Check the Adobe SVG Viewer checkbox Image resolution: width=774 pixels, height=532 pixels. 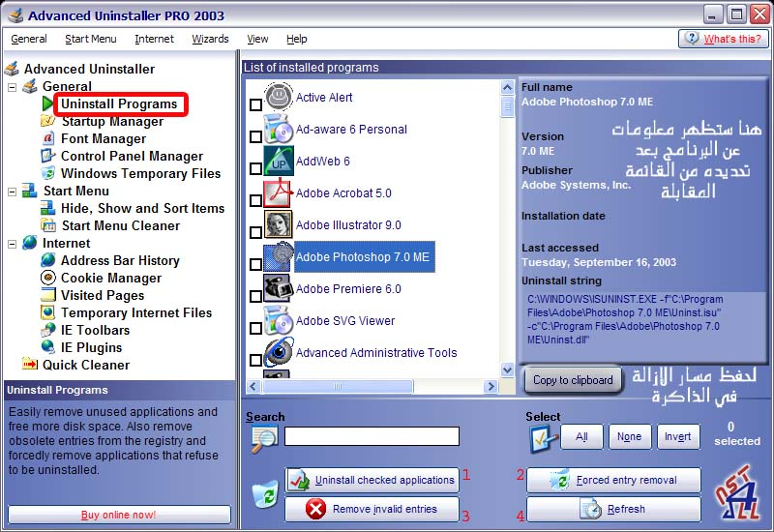(x=255, y=328)
